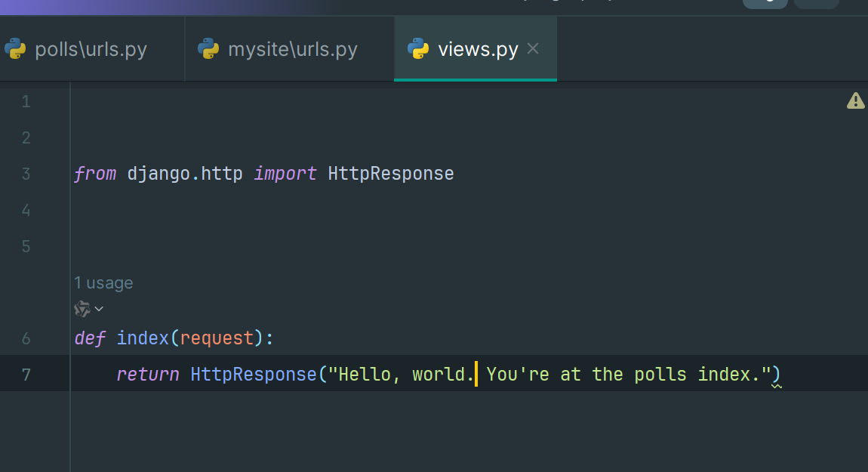Image resolution: width=868 pixels, height=472 pixels.
Task: Click the return keyword on line 7
Action: [148, 374]
